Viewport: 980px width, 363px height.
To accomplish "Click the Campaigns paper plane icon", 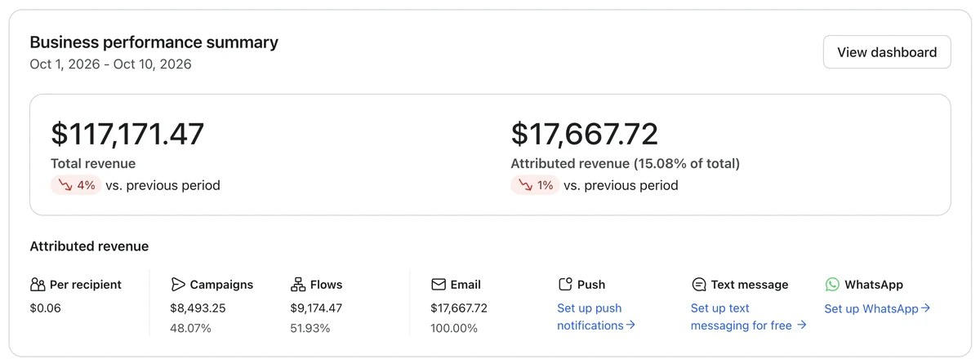I will (x=178, y=285).
